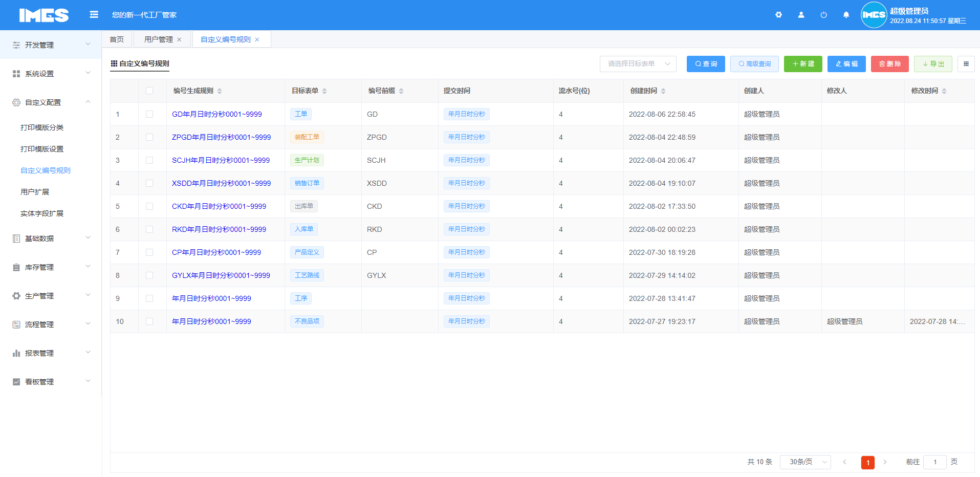Viewport: 980px width, 477px height.
Task: Click the 删除 delete button
Action: point(890,64)
